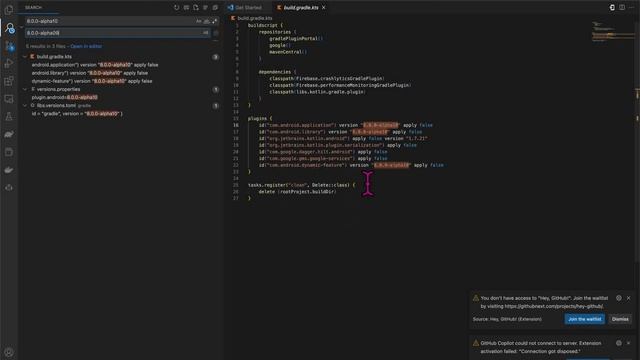Open editor More Actions ellipsis
The image size is (640, 360).
click(x=631, y=7)
